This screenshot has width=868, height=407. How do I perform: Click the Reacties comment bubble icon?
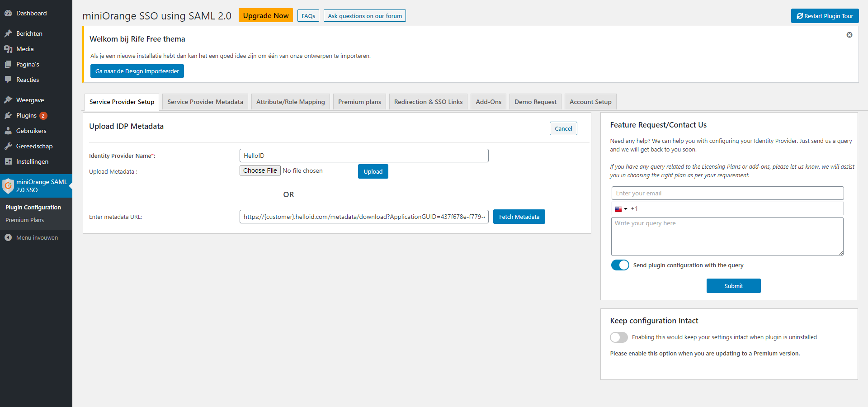(8, 80)
